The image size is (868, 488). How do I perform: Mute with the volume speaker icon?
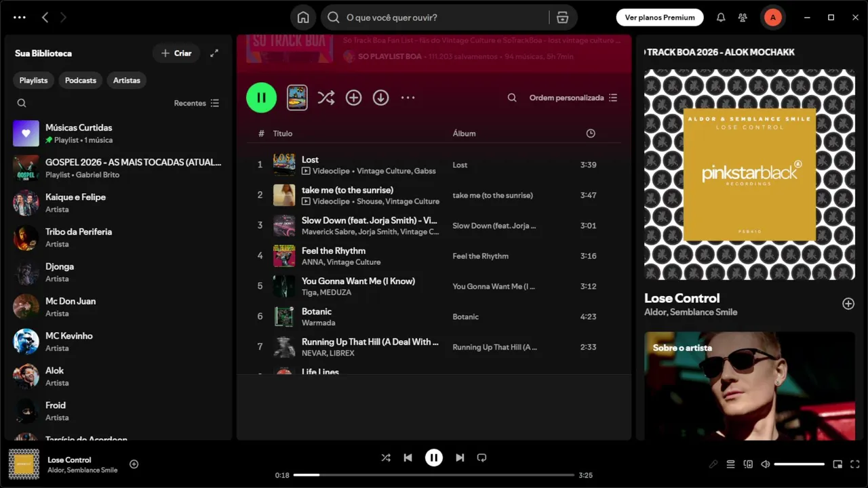pos(765,464)
